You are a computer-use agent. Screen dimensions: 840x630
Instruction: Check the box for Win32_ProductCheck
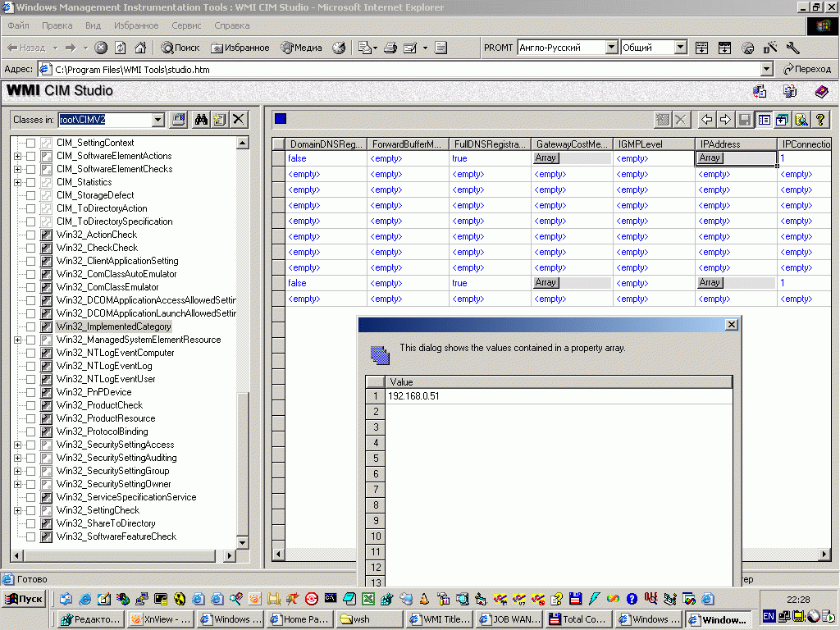pos(30,405)
